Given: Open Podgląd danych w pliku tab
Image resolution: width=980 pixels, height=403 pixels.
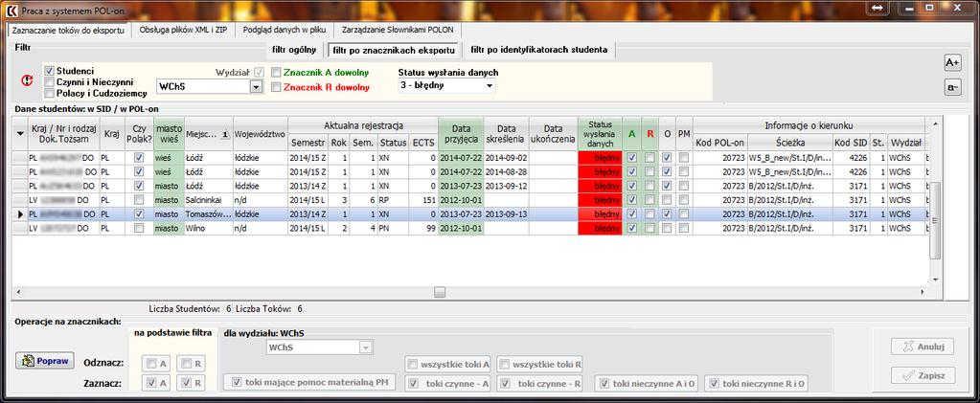Looking at the screenshot, I should coord(285,30).
